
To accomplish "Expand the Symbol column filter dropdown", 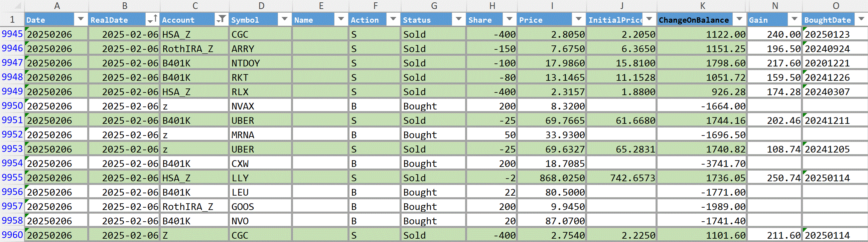I will (x=285, y=19).
